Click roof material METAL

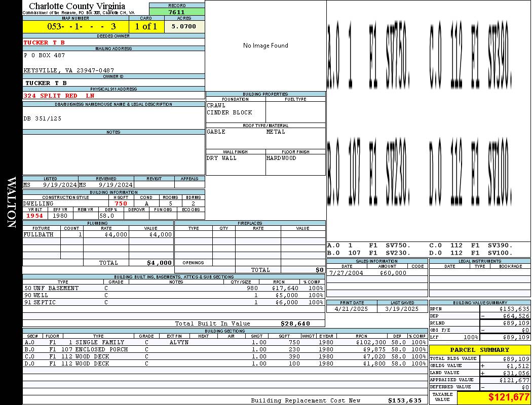276,132
